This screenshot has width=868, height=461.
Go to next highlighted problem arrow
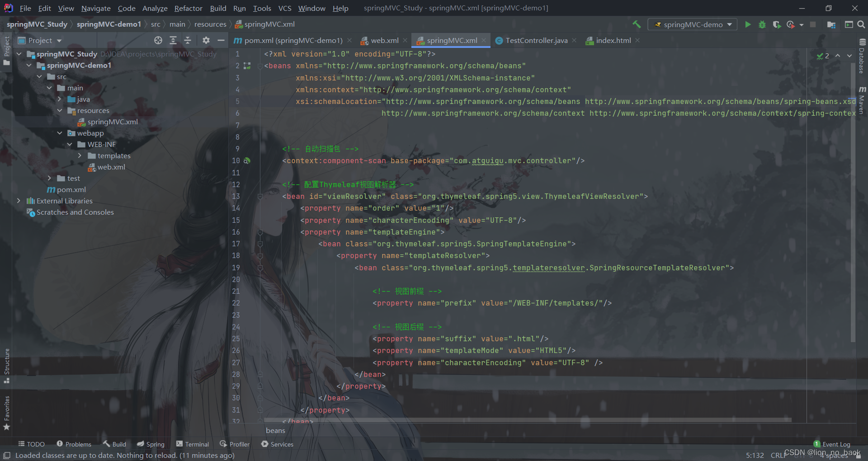click(849, 56)
